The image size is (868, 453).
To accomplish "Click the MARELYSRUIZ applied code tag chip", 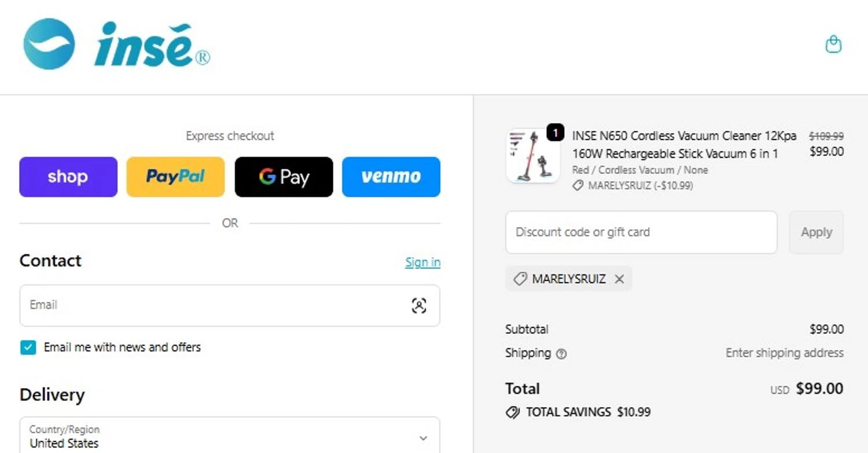I will pyautogui.click(x=569, y=279).
